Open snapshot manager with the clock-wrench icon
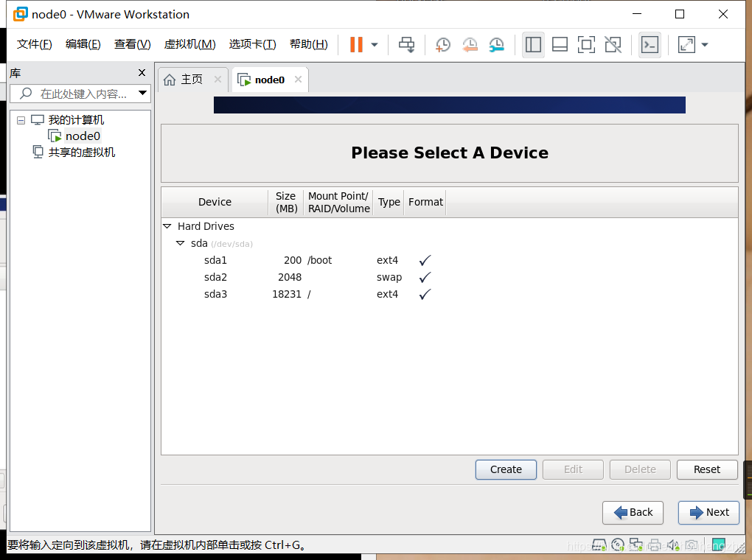 click(x=497, y=45)
